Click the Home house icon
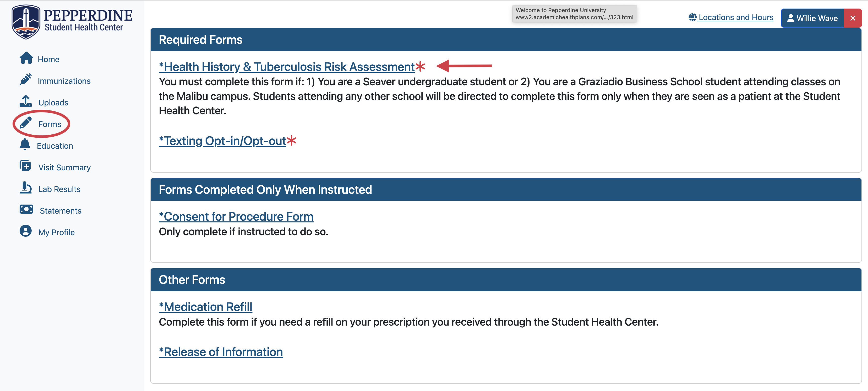Screen dimensions: 868x391 pos(26,58)
